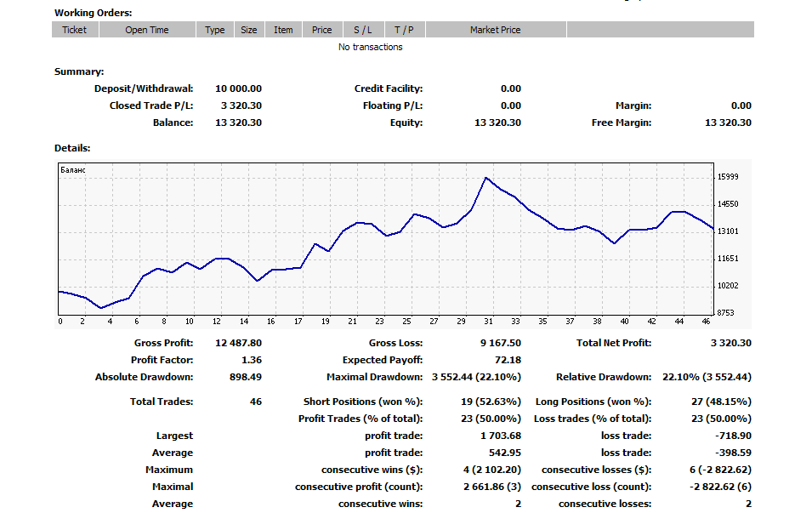Image resolution: width=812 pixels, height=513 pixels.
Task: Click the T / P column header
Action: [x=404, y=30]
